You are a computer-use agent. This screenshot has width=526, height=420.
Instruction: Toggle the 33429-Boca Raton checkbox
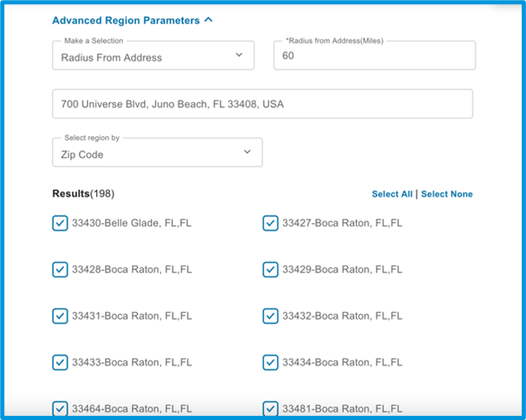[x=271, y=270]
